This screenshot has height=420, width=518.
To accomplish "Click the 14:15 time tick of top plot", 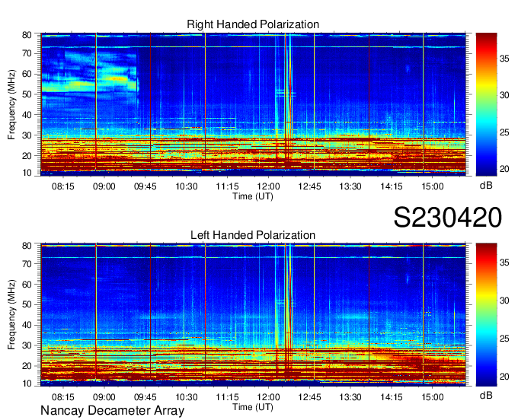I will 392,186.
